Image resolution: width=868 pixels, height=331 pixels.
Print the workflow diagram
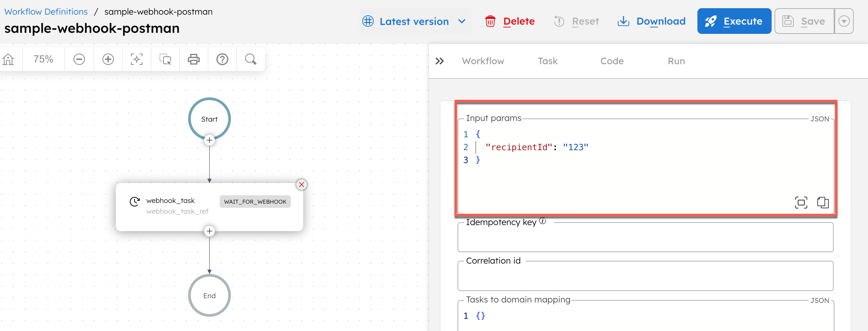[194, 59]
